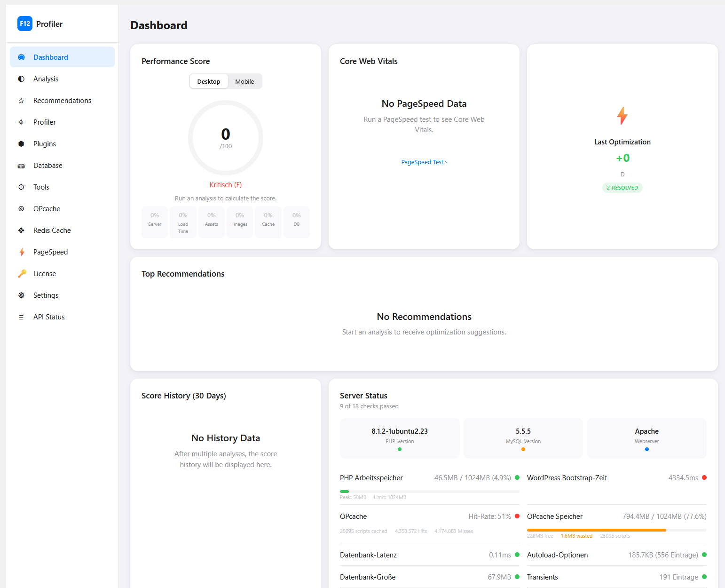Open the Recommendations star icon
Screen dimensions: 725x588
(x=21, y=100)
